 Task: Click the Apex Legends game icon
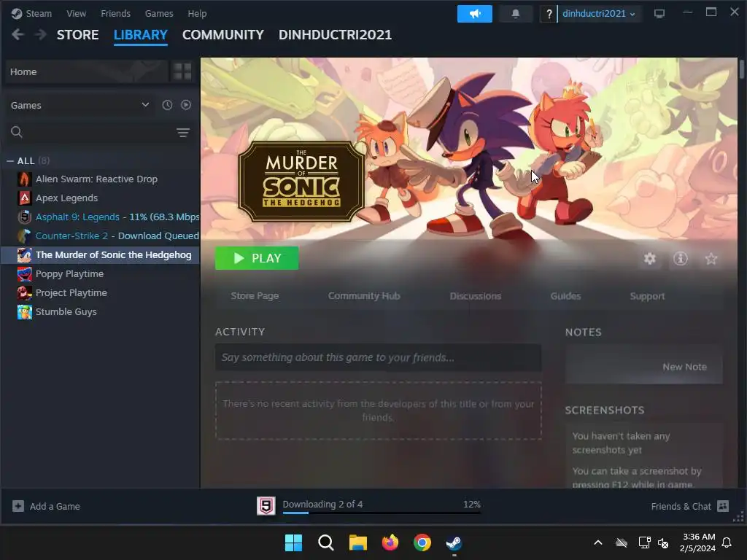click(x=24, y=198)
